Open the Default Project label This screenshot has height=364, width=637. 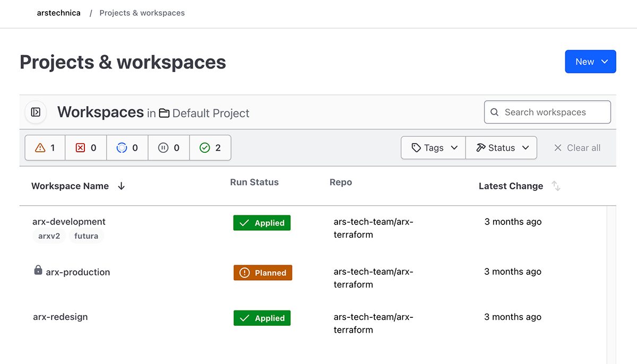tap(211, 113)
